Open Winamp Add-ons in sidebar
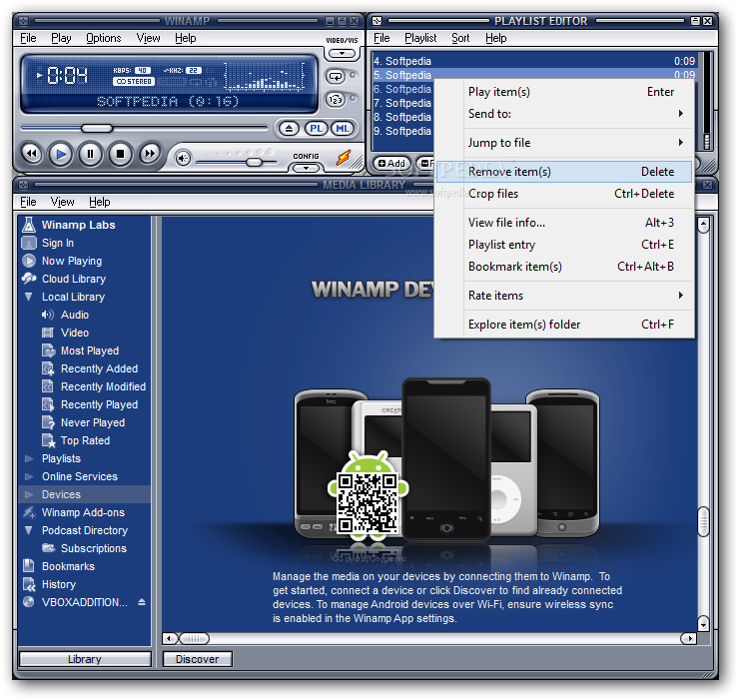 coord(83,512)
